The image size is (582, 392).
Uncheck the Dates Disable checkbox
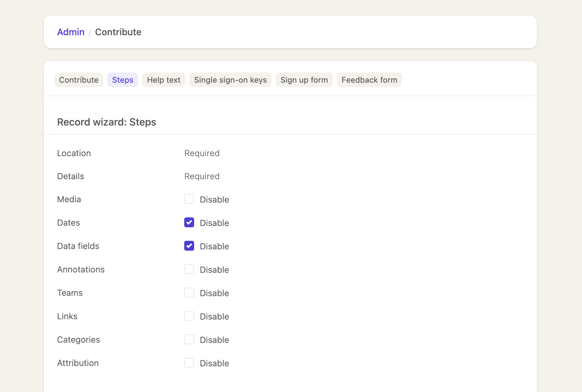coord(189,223)
